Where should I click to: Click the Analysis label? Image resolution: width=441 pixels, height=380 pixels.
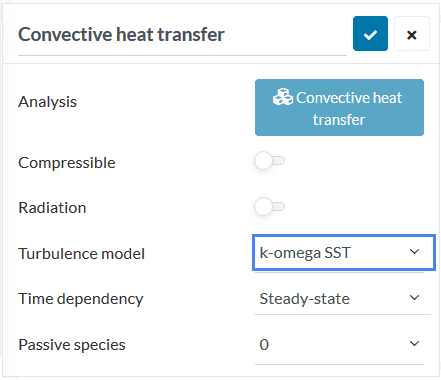[47, 102]
